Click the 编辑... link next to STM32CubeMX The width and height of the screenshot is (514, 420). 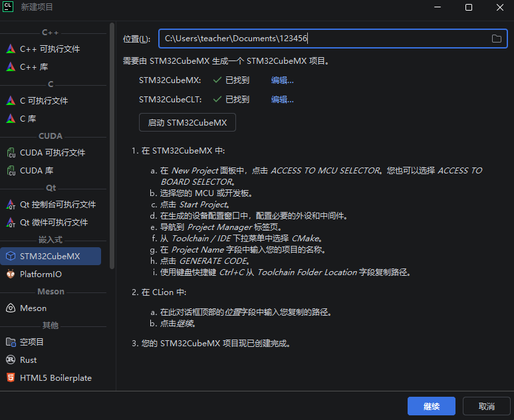[x=282, y=80]
